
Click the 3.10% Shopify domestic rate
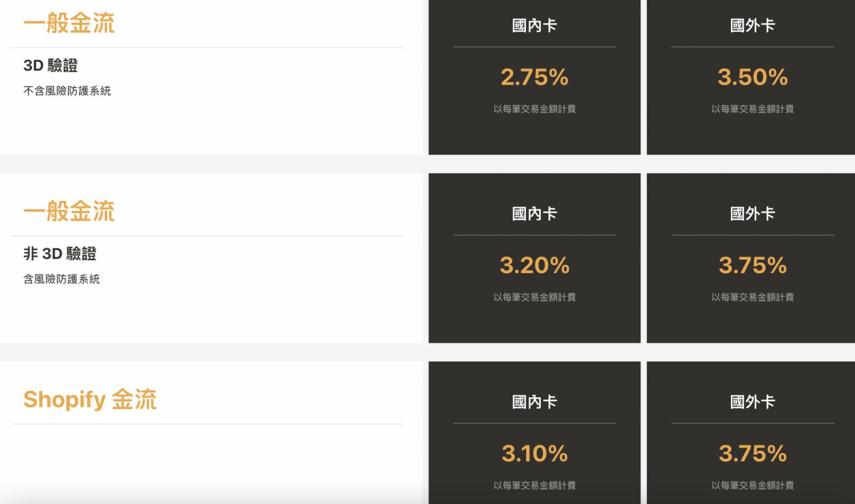pos(534,454)
